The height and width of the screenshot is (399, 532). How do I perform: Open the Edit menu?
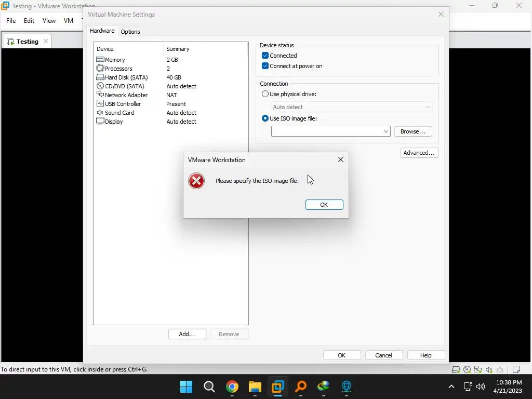click(29, 21)
